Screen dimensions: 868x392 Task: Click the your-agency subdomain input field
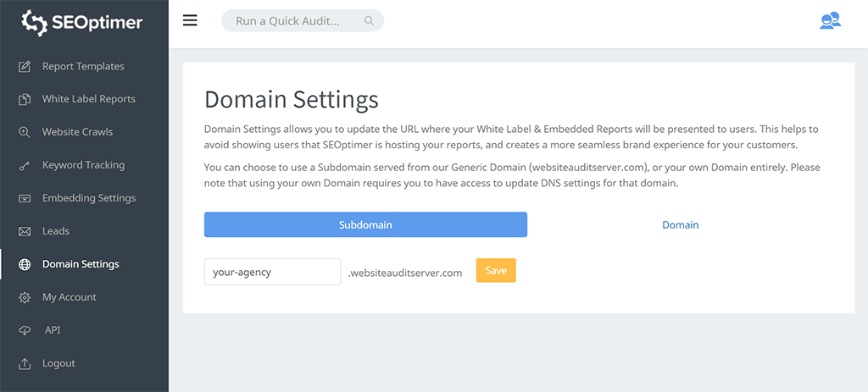(272, 272)
